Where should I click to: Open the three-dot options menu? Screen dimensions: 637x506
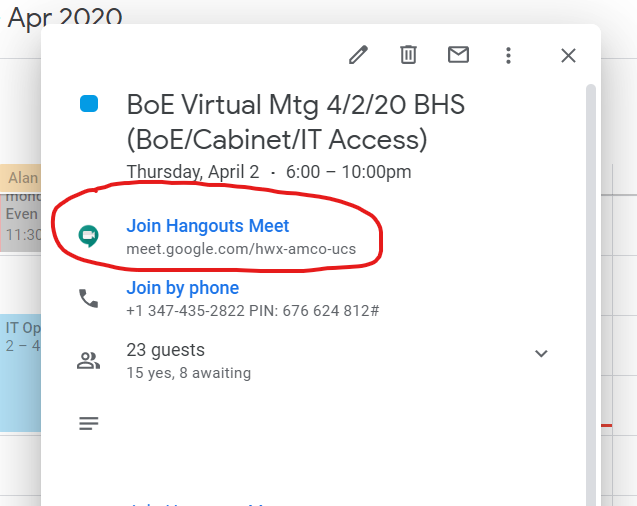(x=508, y=55)
